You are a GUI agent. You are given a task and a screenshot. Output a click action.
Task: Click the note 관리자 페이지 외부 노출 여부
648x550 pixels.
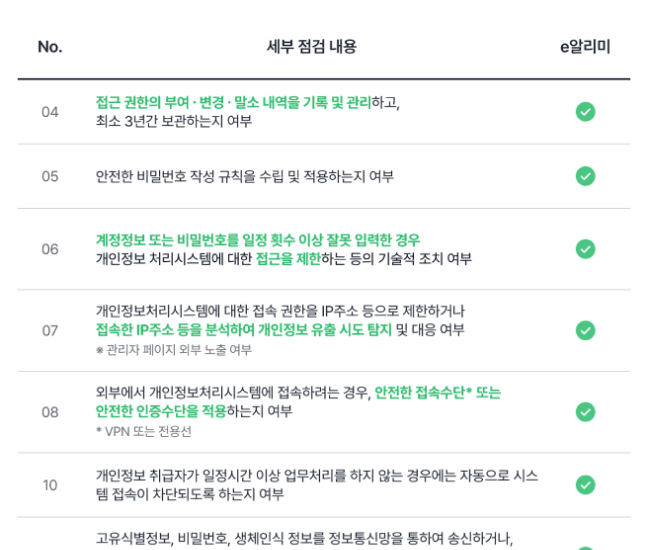tap(179, 350)
